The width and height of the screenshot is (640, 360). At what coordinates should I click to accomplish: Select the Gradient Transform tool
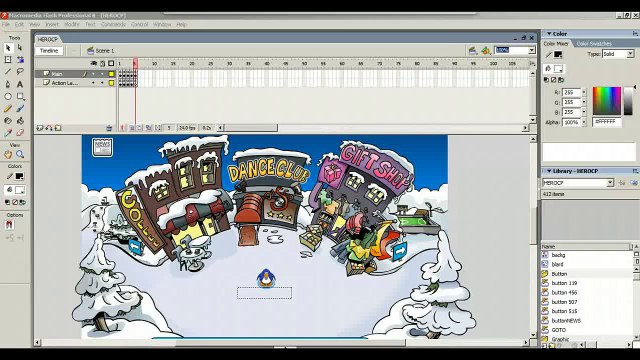(20, 60)
